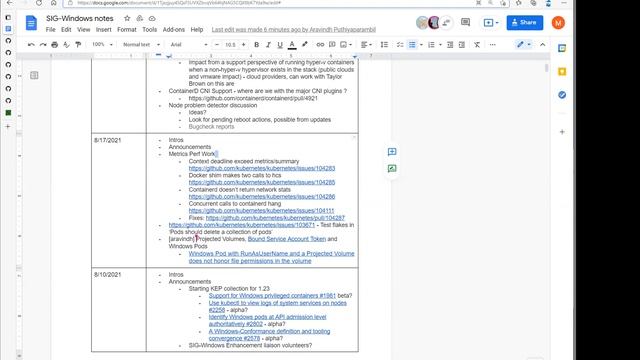Image resolution: width=640 pixels, height=360 pixels.
Task: Open the account menu via M avatar
Action: [x=558, y=23]
